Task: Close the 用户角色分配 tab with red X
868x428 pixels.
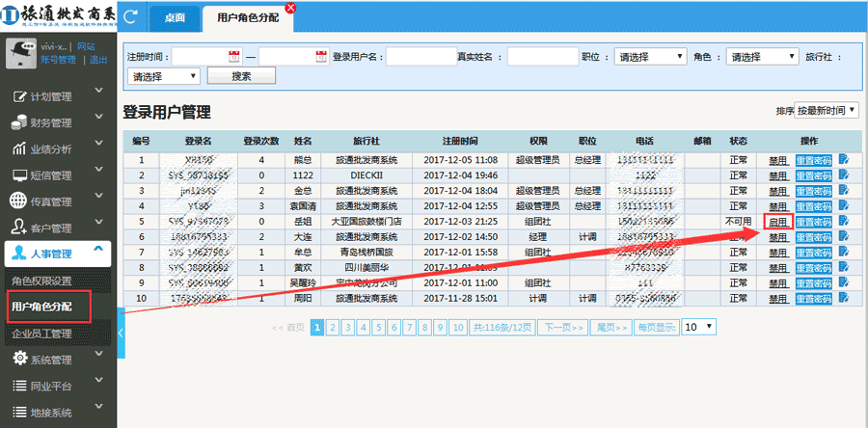Action: click(290, 8)
